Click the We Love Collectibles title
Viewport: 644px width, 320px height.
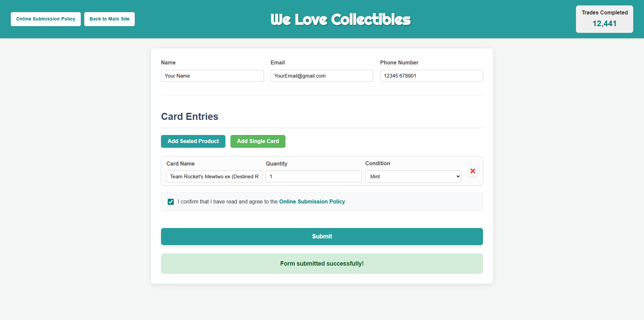click(x=340, y=19)
